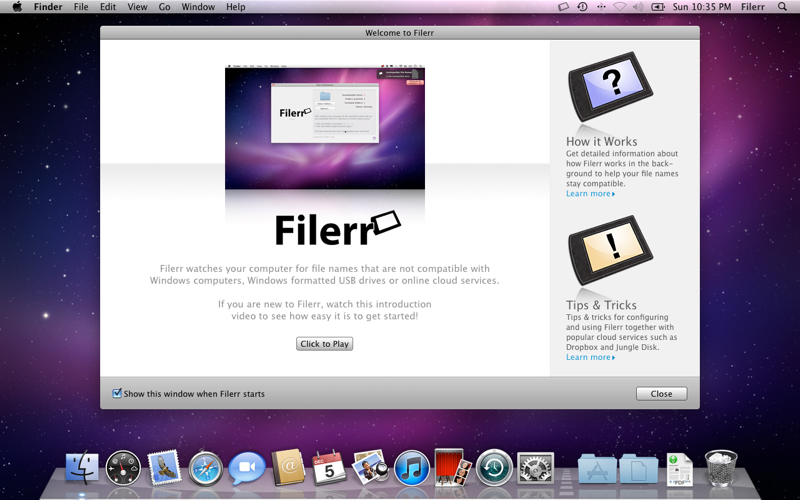Open the View menu
The width and height of the screenshot is (800, 500).
pyautogui.click(x=137, y=7)
